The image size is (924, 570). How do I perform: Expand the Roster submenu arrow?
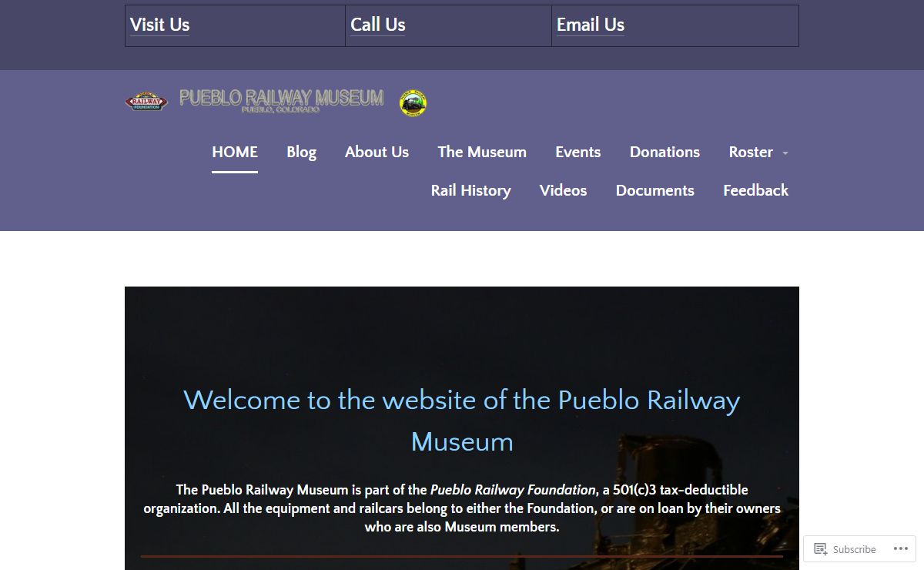(x=785, y=153)
